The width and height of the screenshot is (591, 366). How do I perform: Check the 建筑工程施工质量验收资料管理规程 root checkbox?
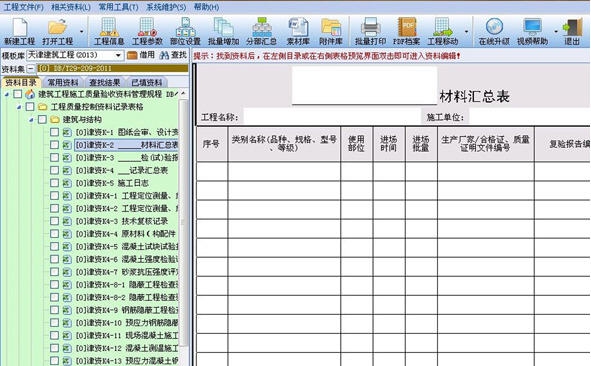point(18,94)
